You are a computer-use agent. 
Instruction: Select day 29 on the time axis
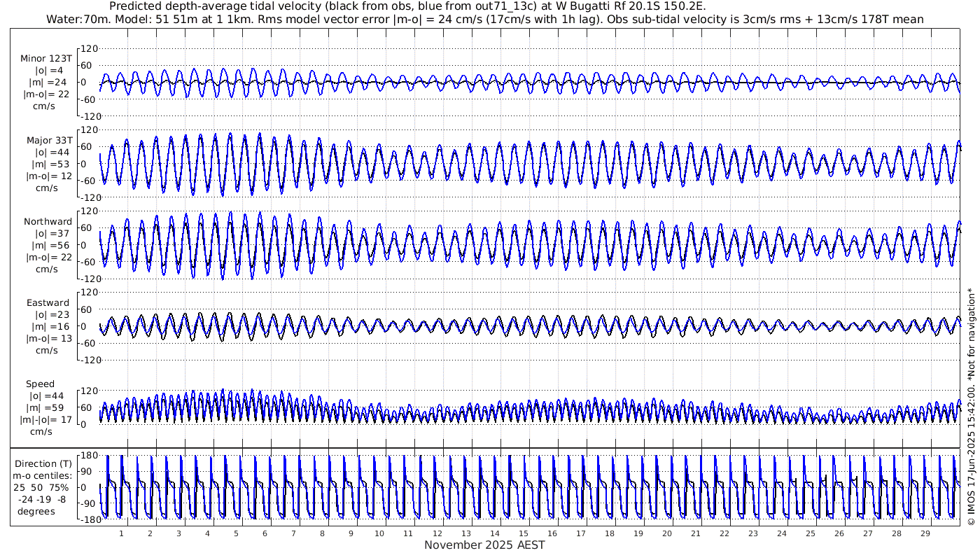925,533
